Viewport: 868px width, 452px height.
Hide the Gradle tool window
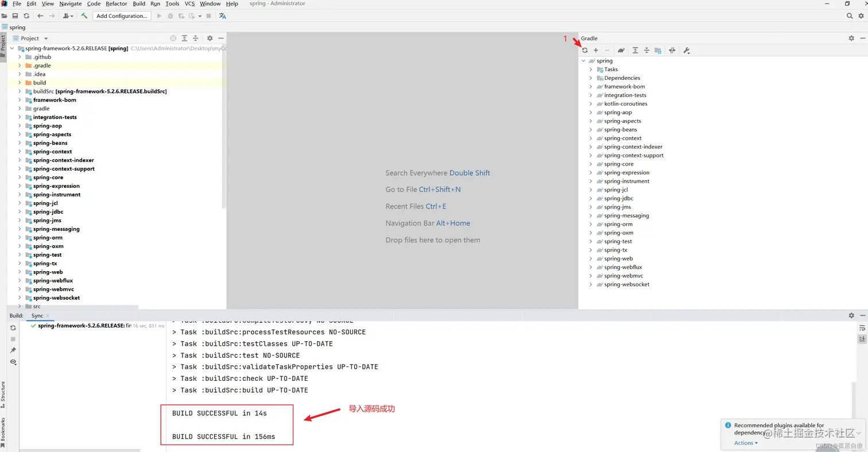[x=862, y=38]
